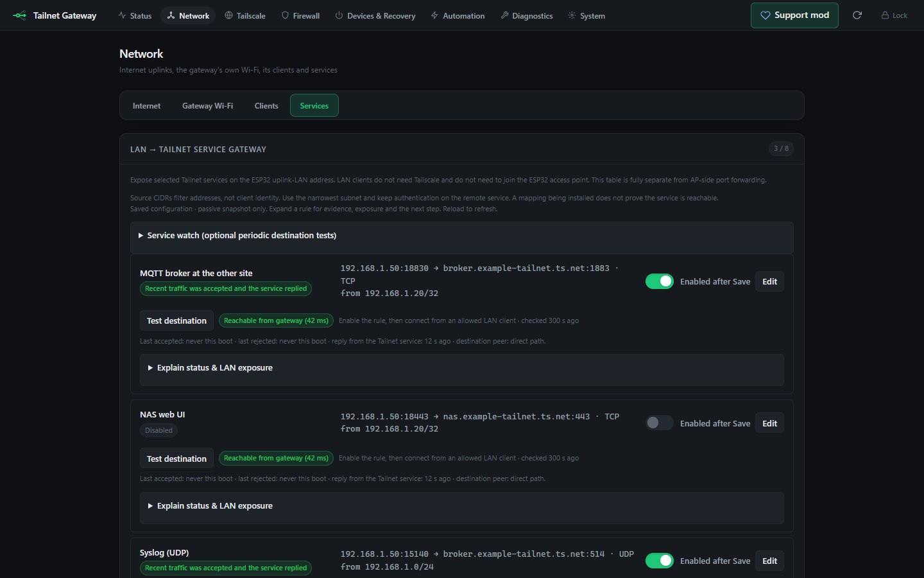Open the Diagnostics nav item
This screenshot has width=924, height=578.
coord(527,15)
